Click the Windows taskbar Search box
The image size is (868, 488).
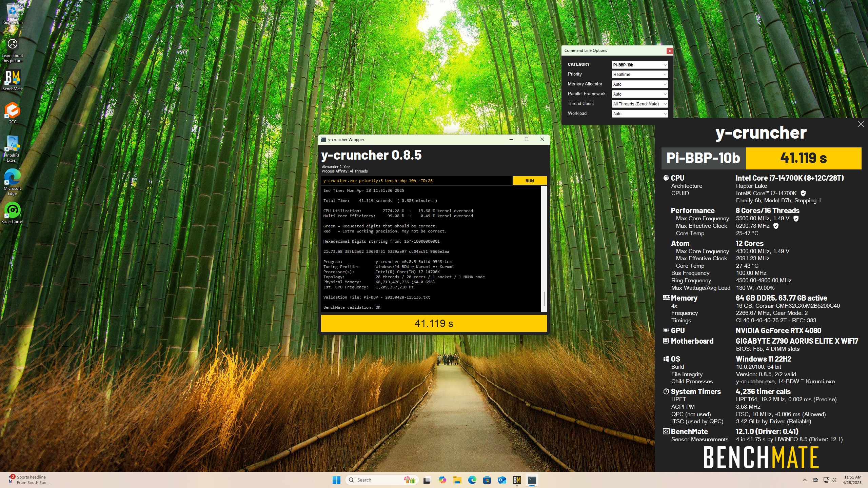[382, 480]
